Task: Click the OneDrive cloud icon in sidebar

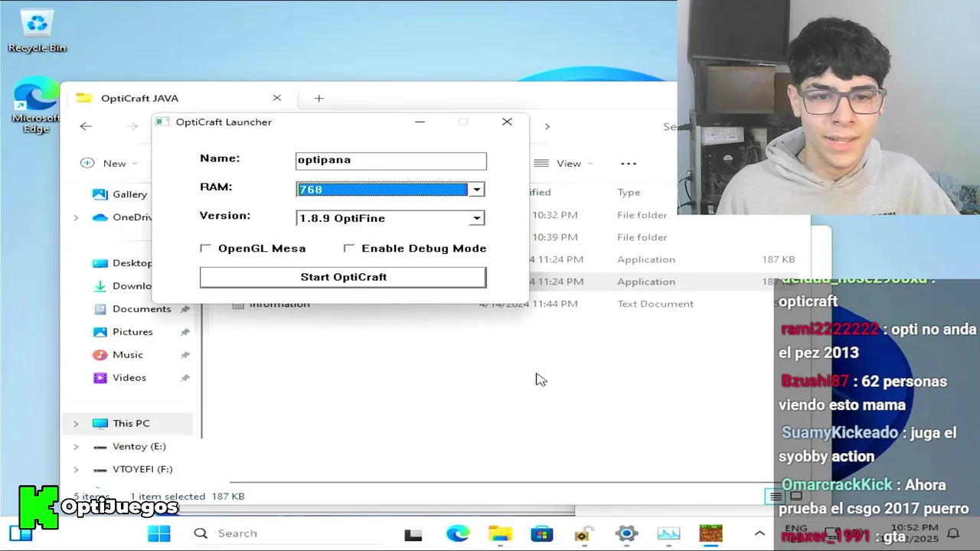Action: click(100, 217)
